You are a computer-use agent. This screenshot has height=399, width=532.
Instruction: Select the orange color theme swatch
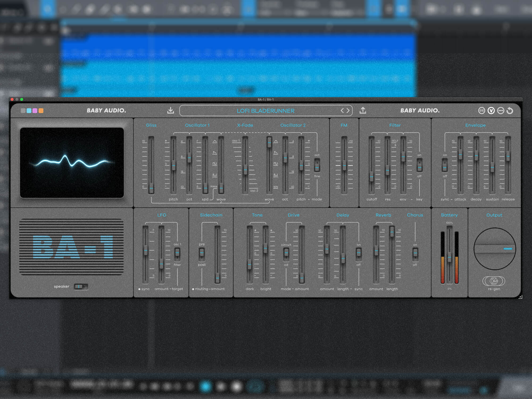click(41, 111)
